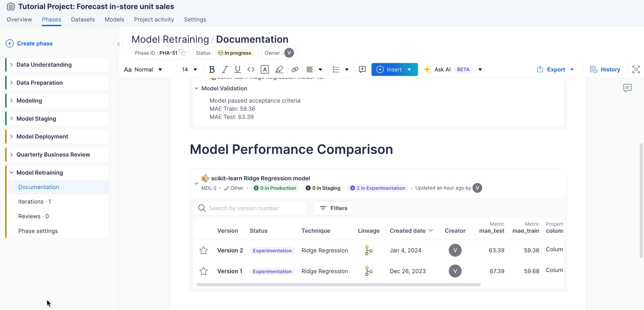Insert a hyperlink with link icon
The image size is (644, 310).
pos(295,69)
